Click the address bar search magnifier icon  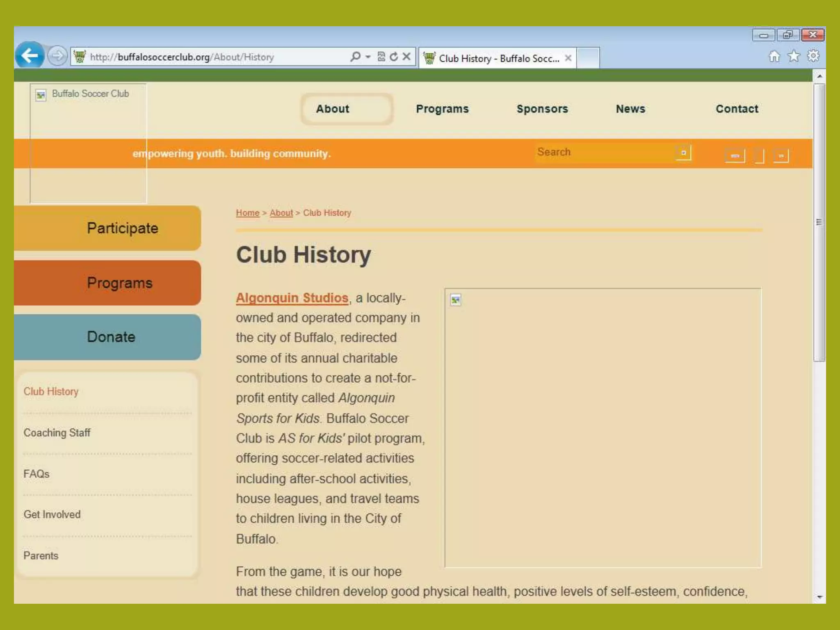(355, 56)
